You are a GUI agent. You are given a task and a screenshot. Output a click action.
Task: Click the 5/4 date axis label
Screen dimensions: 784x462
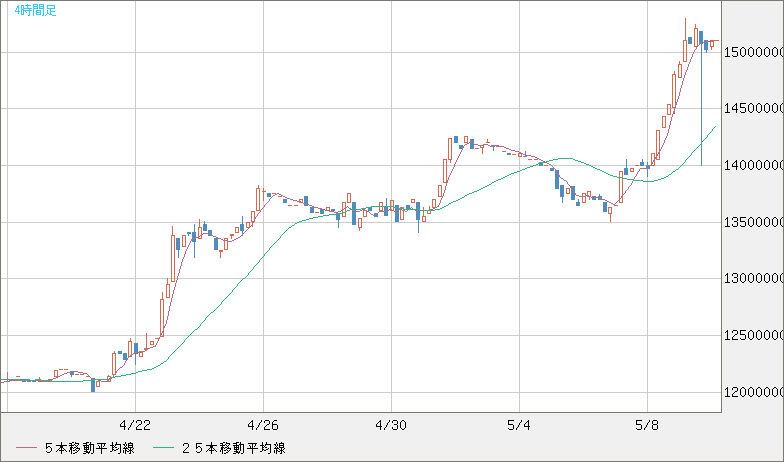coord(519,426)
